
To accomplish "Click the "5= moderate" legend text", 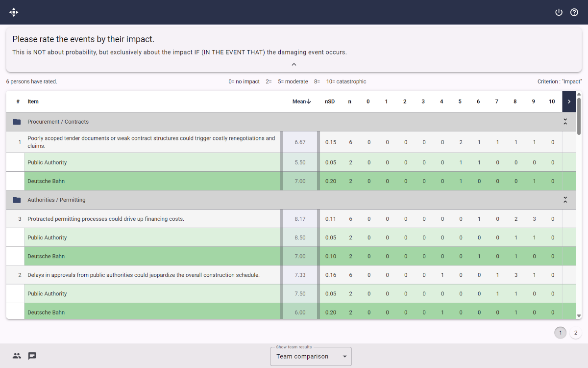I will (293, 81).
